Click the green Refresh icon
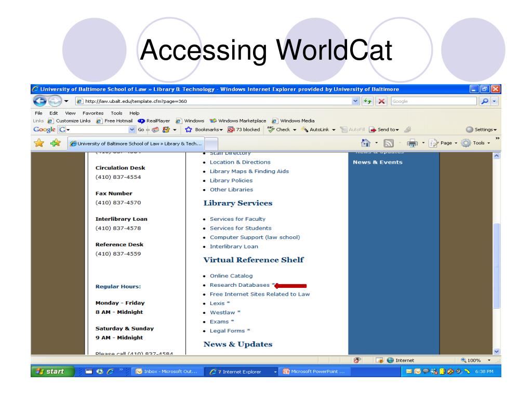This screenshot has width=532, height=399. 367,101
